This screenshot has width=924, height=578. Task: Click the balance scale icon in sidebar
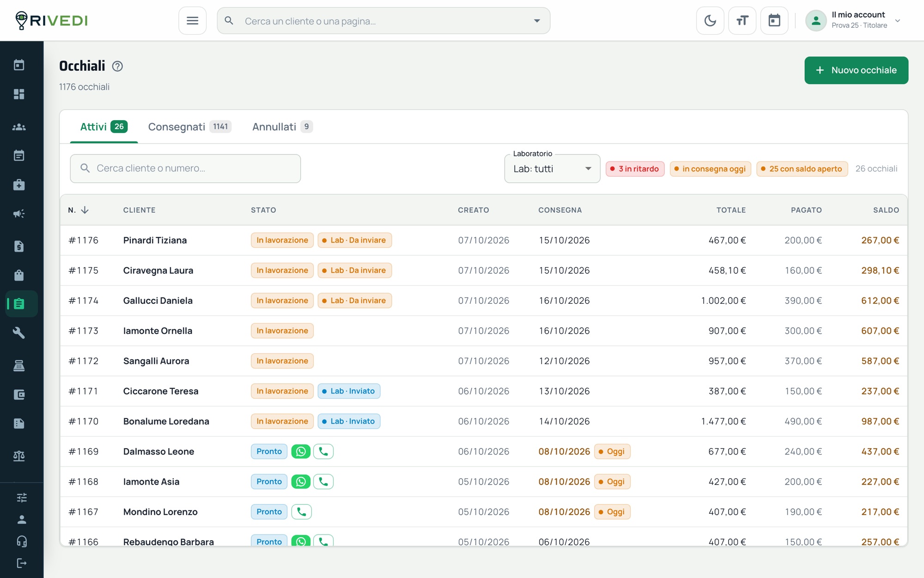pyautogui.click(x=19, y=456)
